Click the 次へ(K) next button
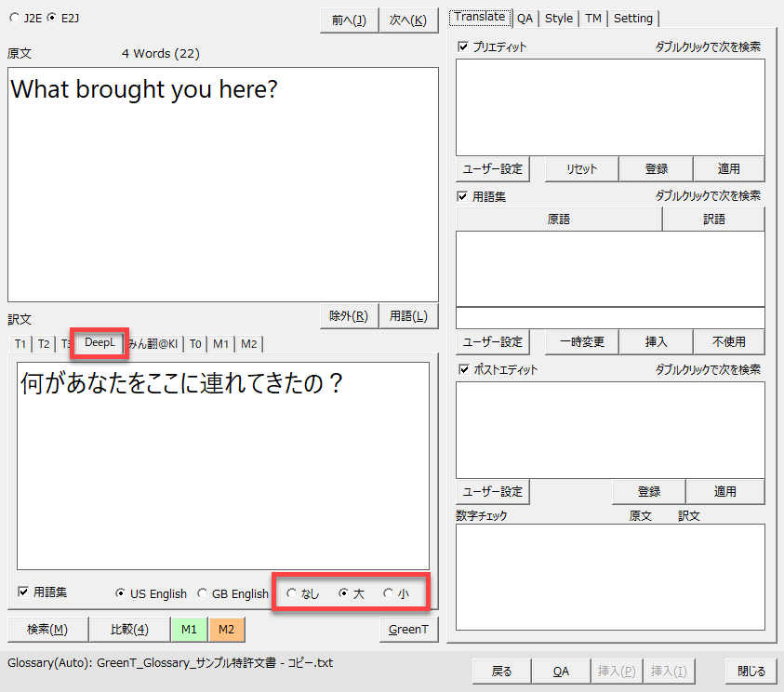 pos(407,20)
